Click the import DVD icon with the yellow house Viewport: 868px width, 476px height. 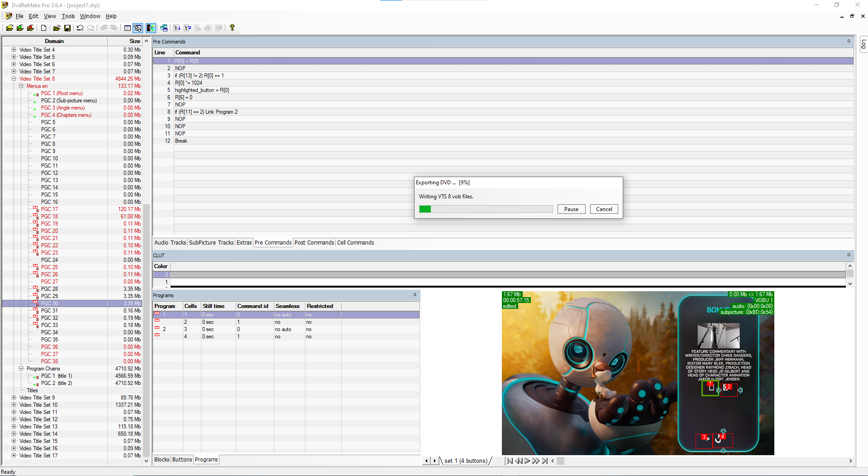pyautogui.click(x=10, y=28)
